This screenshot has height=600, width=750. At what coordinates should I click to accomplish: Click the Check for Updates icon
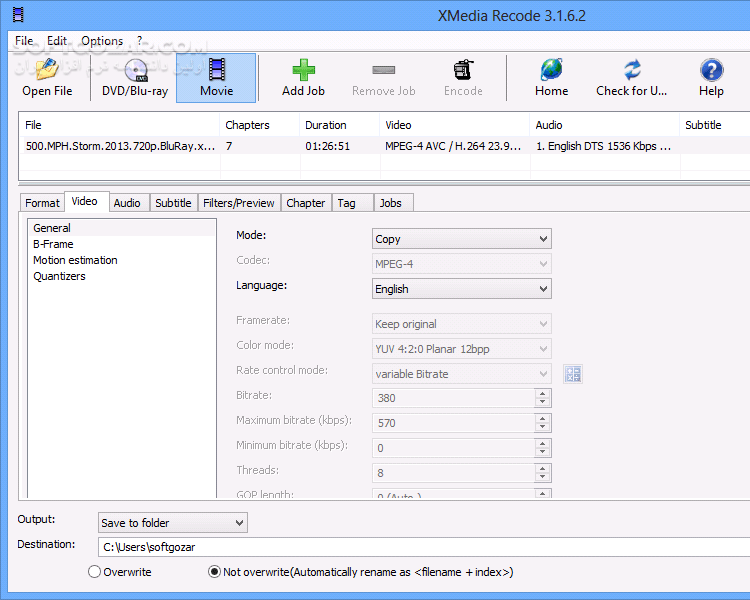point(631,70)
